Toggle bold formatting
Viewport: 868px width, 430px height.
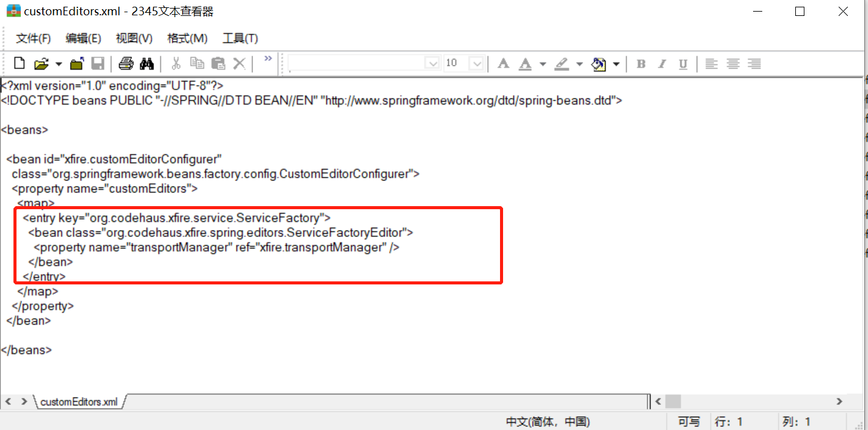tap(641, 64)
